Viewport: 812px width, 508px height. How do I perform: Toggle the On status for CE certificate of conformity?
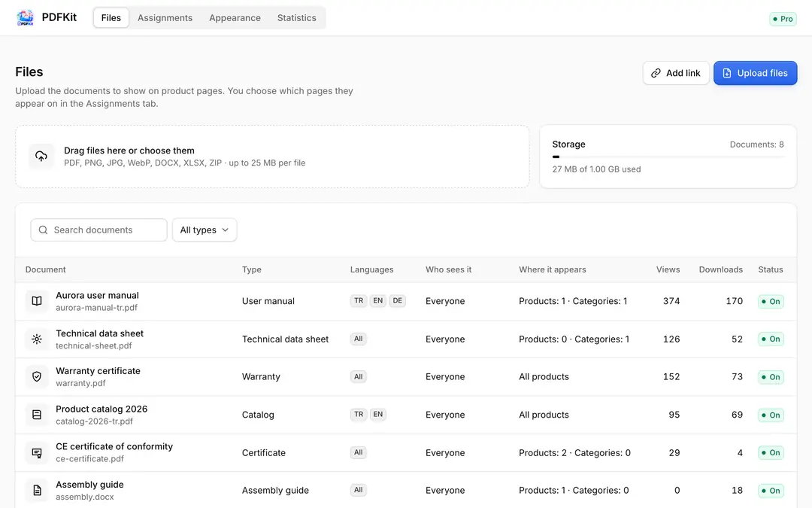click(771, 452)
